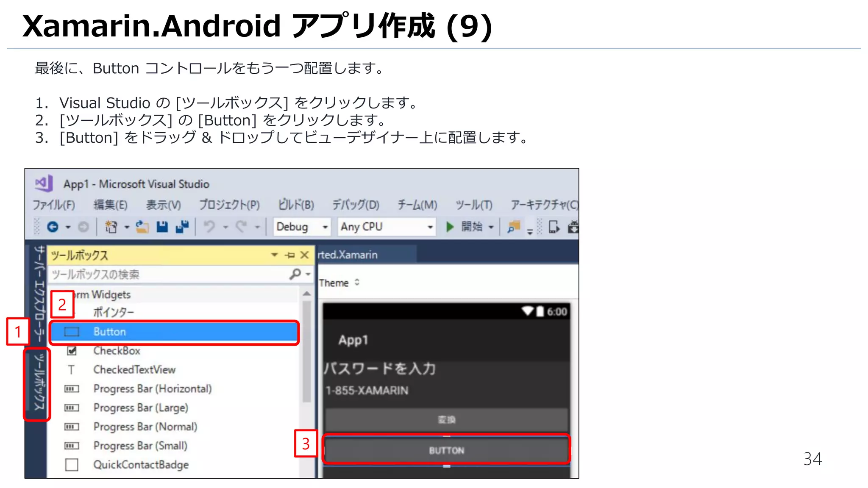The image size is (868, 488).
Task: Click the Save floppy disk icon
Action: (162, 227)
